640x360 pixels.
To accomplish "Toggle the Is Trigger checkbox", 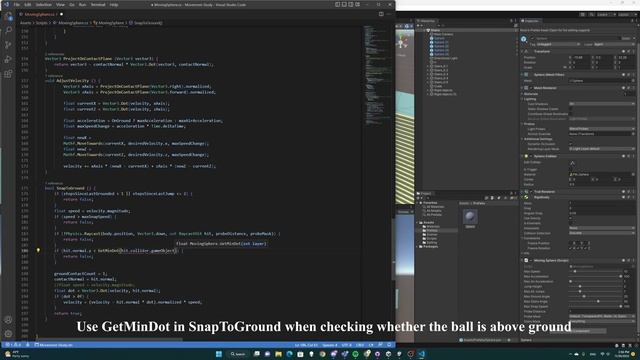I will tap(571, 169).
